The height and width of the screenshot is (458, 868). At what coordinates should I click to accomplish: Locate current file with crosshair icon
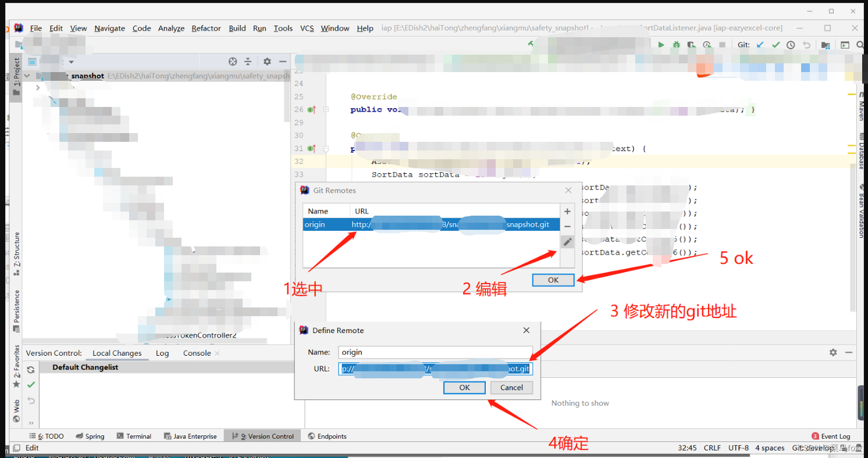click(x=233, y=62)
